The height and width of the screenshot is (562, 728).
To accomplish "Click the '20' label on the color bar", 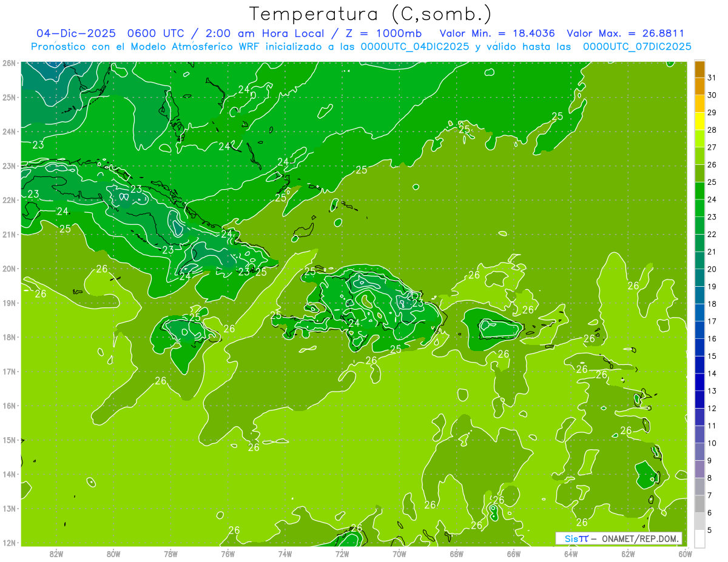I will coord(712,269).
